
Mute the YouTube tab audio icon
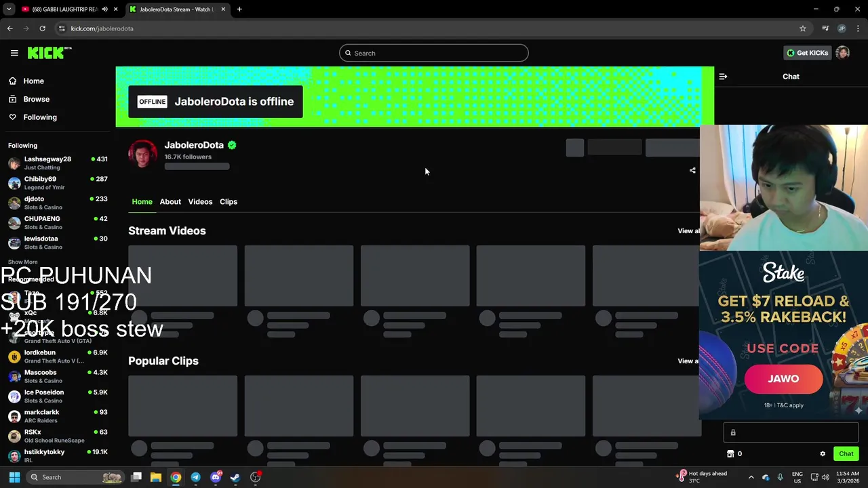pyautogui.click(x=104, y=9)
